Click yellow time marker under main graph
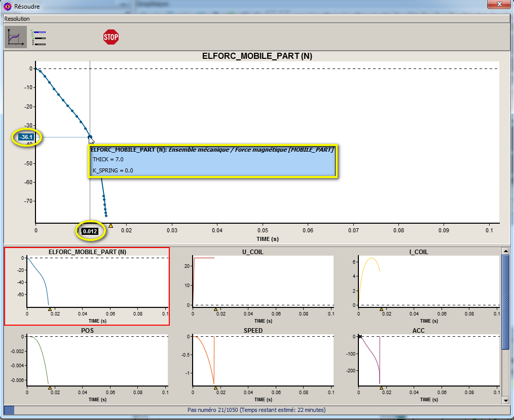The height and width of the screenshot is (420, 514). pyautogui.click(x=111, y=225)
